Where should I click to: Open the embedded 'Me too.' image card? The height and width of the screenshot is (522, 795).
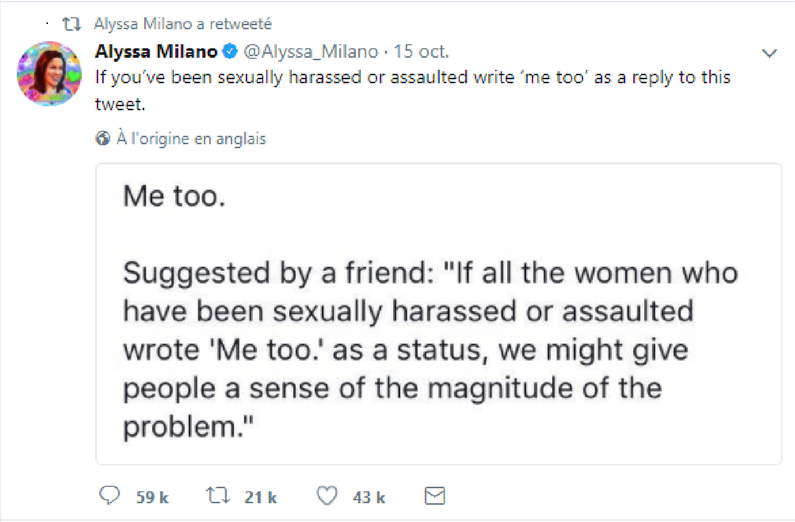coord(439,314)
